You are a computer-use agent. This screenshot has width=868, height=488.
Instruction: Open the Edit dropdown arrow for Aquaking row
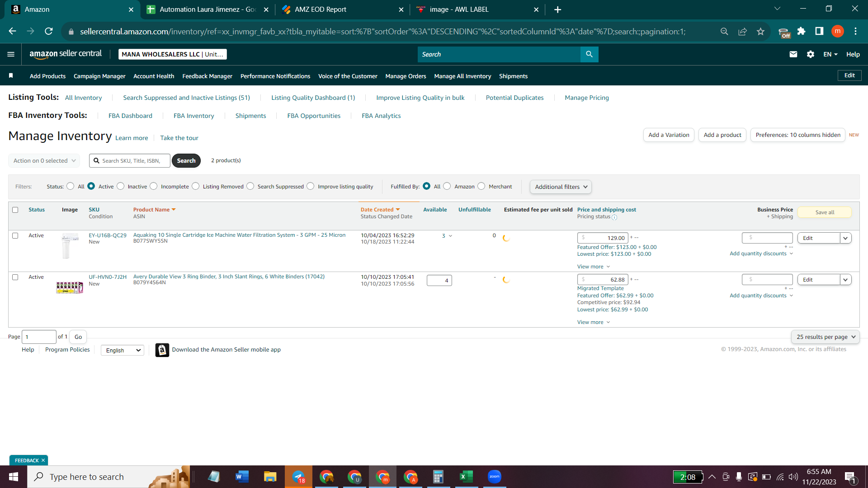tap(845, 238)
